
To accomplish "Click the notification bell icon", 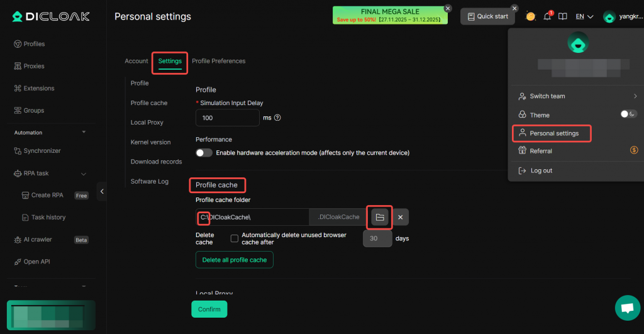I will [547, 16].
